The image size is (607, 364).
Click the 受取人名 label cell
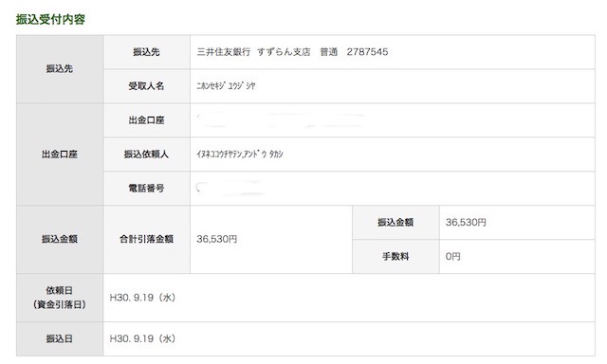click(x=147, y=86)
